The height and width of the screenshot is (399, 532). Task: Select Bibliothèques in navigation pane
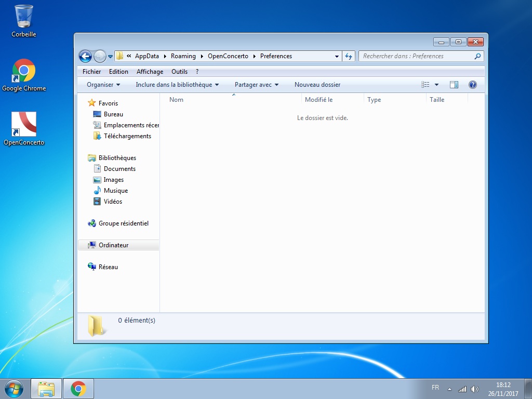point(117,158)
